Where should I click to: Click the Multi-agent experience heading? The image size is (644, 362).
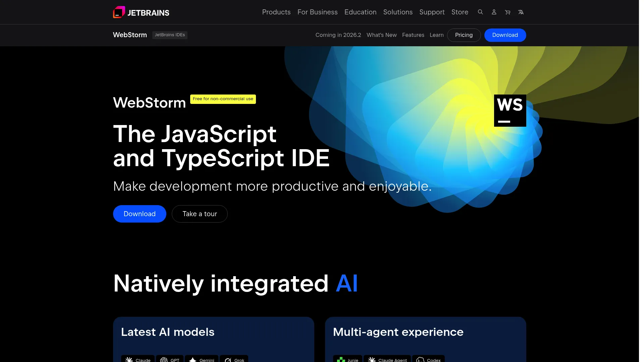pos(398,332)
